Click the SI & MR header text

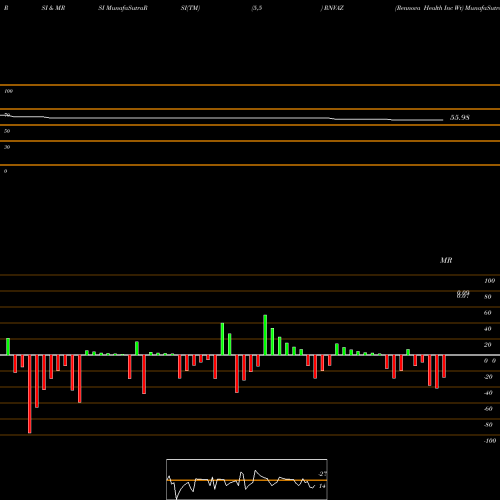(53, 8)
